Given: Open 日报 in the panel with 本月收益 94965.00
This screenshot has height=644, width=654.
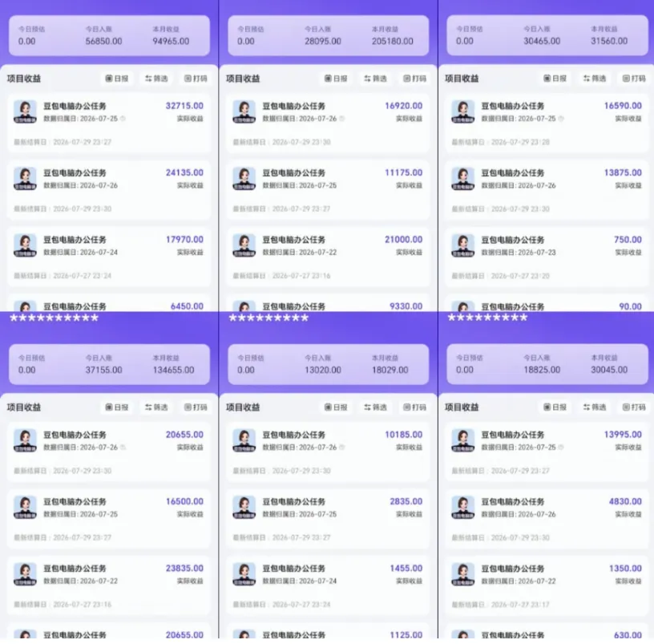Looking at the screenshot, I should [117, 79].
